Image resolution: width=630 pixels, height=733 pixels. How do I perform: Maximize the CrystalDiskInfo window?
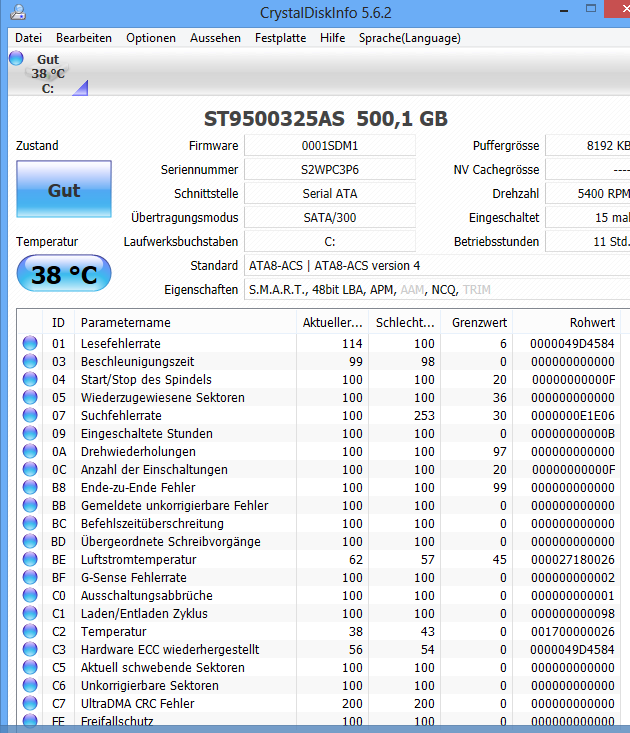coord(591,8)
